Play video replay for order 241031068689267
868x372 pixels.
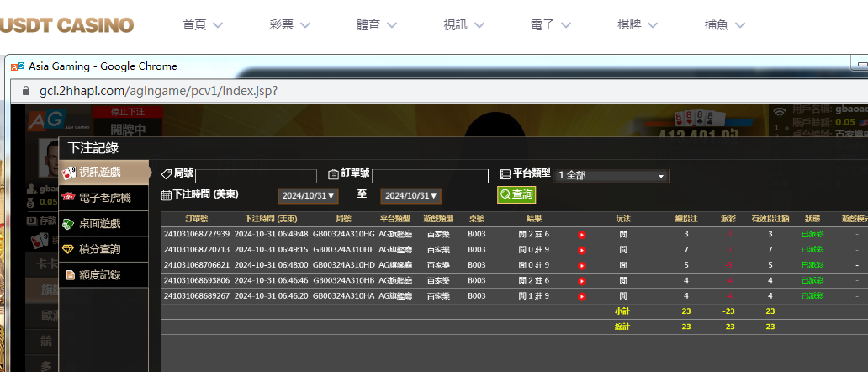click(x=581, y=296)
